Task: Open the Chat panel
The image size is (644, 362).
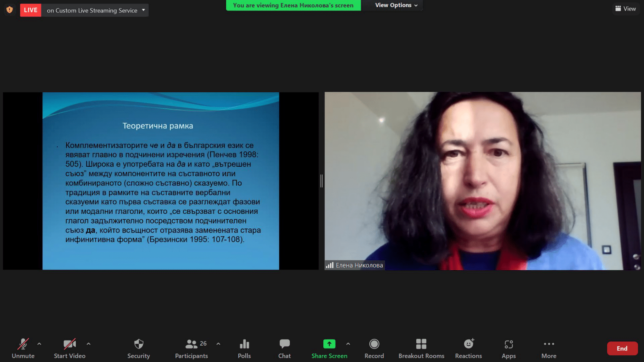Action: (x=284, y=348)
